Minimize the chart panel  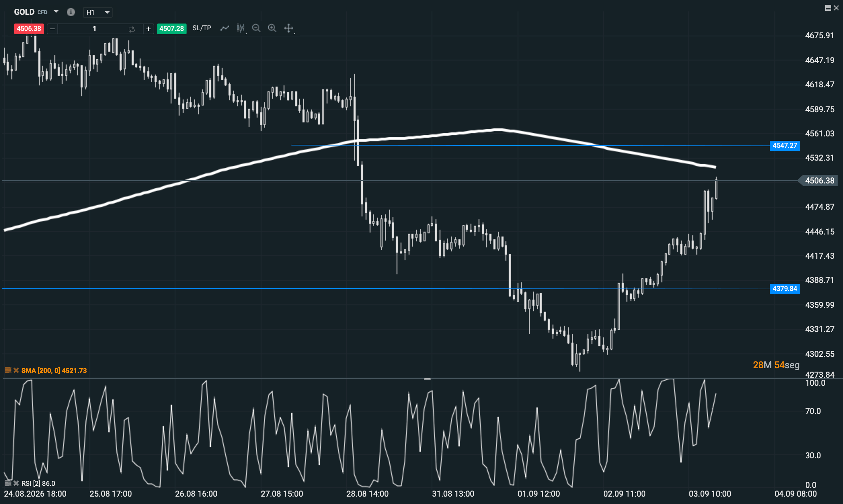click(828, 8)
